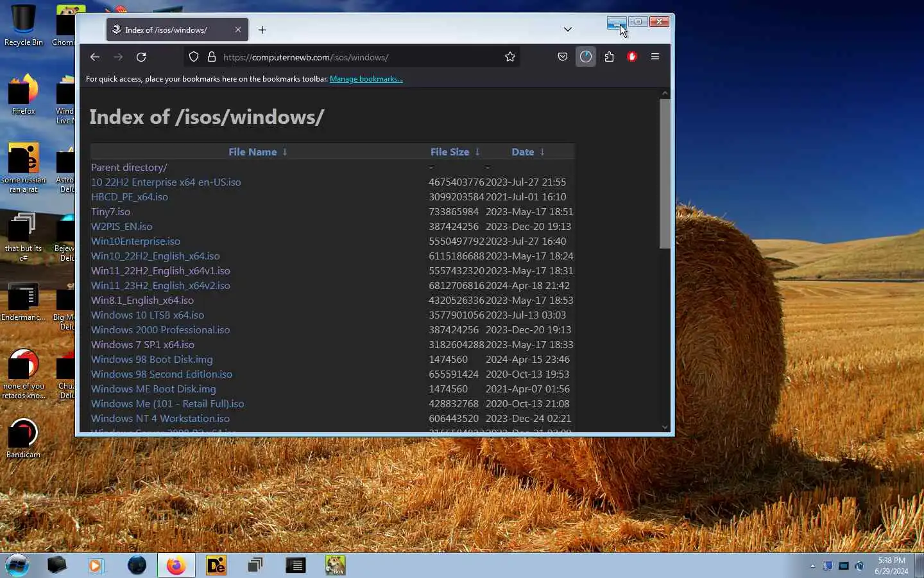924x578 pixels.
Task: Click Windows NT 4 Workstation.iso link
Action: coord(160,418)
